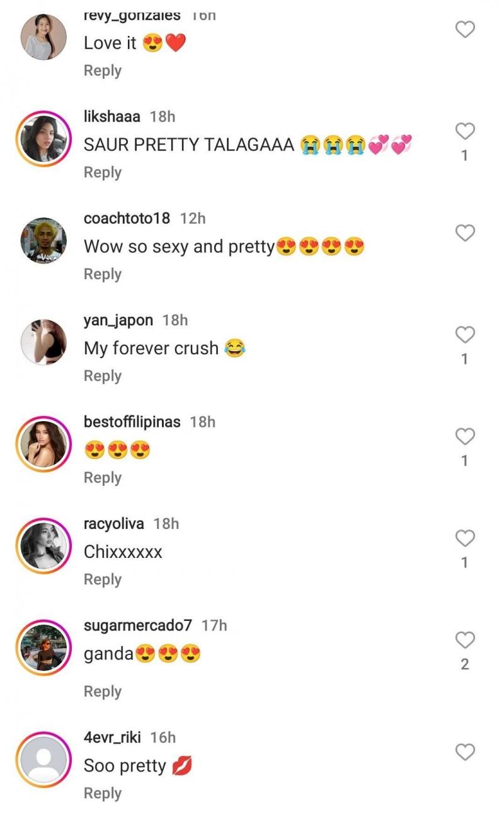This screenshot has width=504, height=817.
Task: Reply to likshaaa's comment
Action: pyautogui.click(x=103, y=173)
